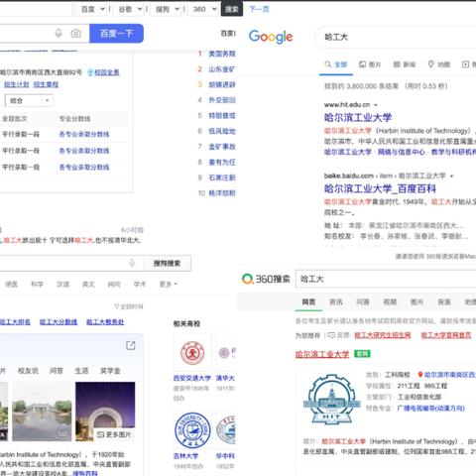Open Sogou related search 哈工大分数线
The height and width of the screenshot is (476, 476).
[x=59, y=322]
